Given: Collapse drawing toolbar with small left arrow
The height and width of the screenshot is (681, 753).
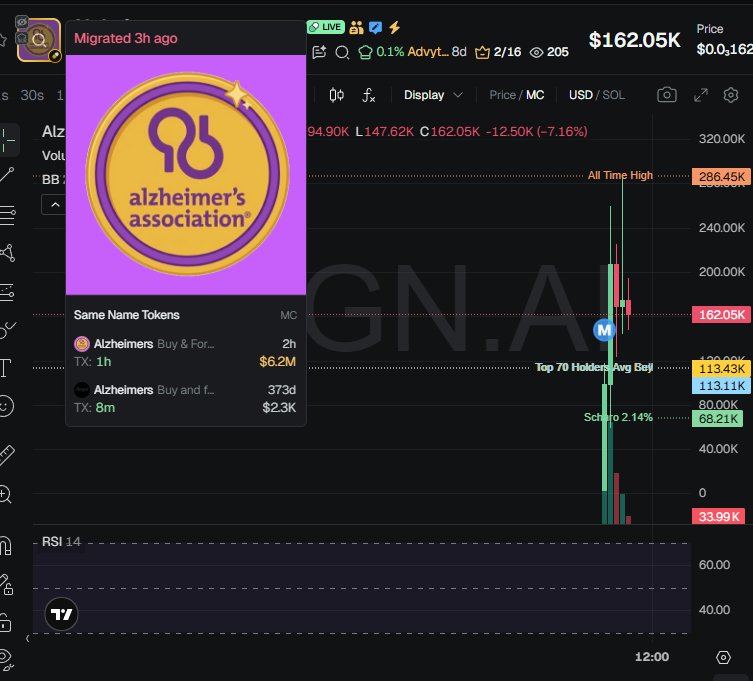Looking at the screenshot, I should pos(27,639).
